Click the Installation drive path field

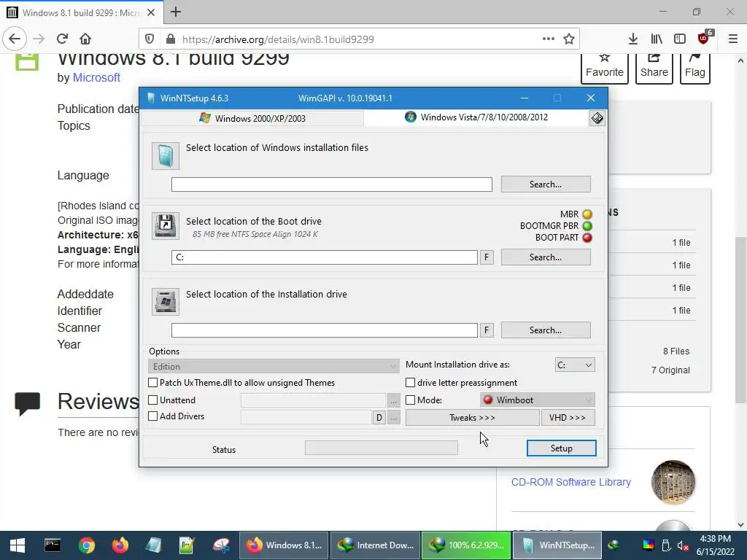[x=325, y=330]
